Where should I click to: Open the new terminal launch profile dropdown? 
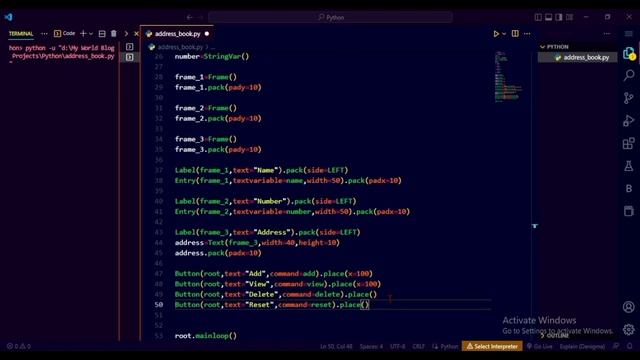(x=91, y=33)
